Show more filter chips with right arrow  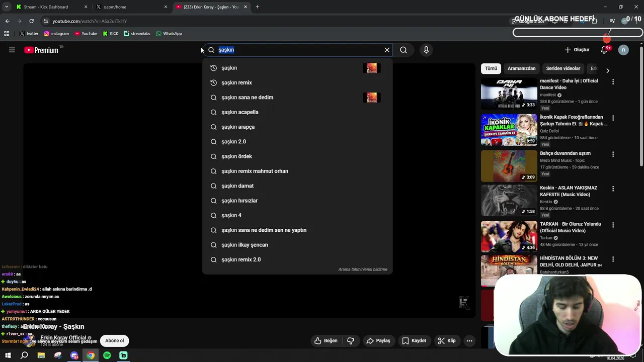[x=607, y=70]
